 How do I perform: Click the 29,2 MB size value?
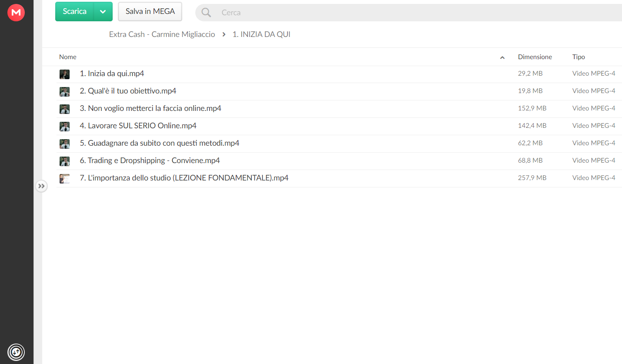coord(530,73)
